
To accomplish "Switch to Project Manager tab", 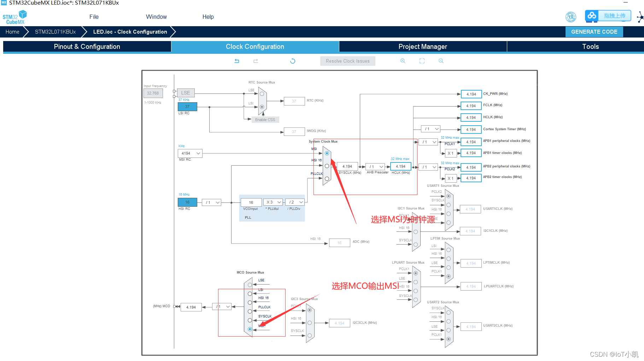I will [x=423, y=47].
